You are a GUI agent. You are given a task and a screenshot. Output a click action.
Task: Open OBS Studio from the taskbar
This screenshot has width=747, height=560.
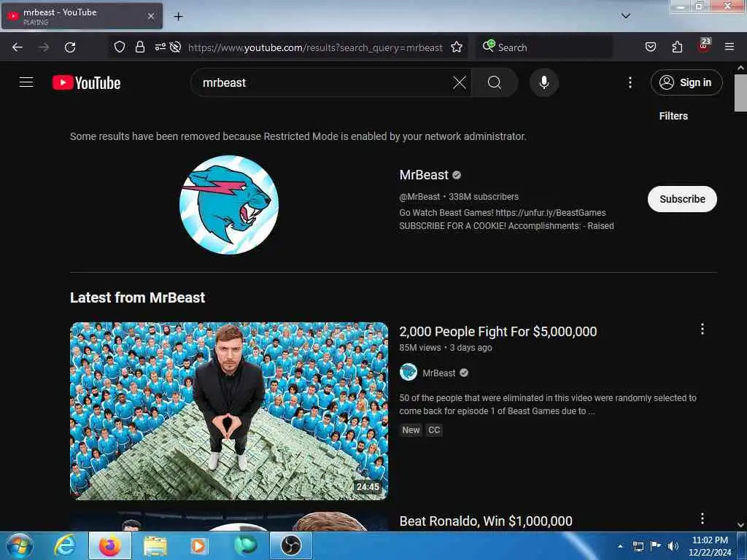[x=291, y=545]
